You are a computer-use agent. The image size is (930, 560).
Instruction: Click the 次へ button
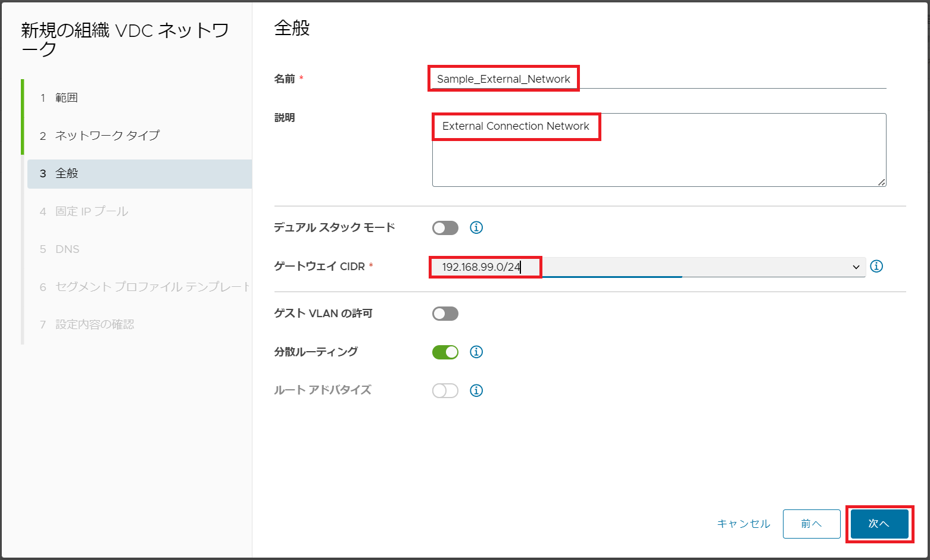879,524
